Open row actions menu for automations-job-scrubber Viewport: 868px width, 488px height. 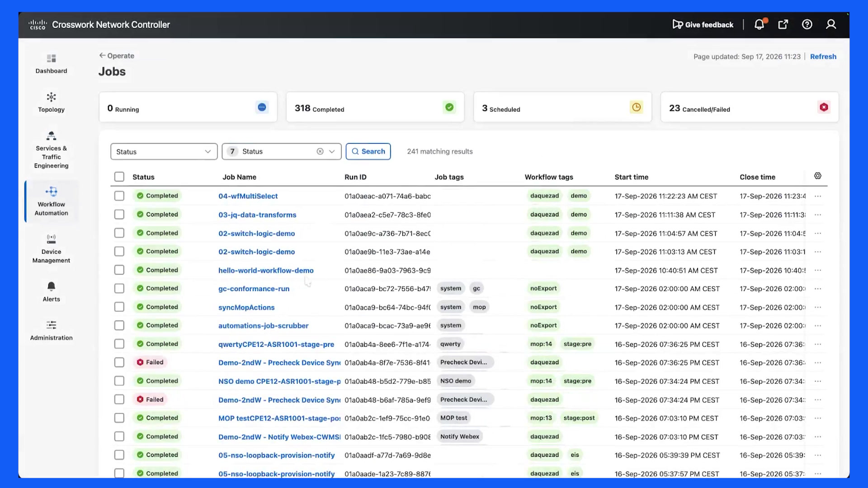818,326
